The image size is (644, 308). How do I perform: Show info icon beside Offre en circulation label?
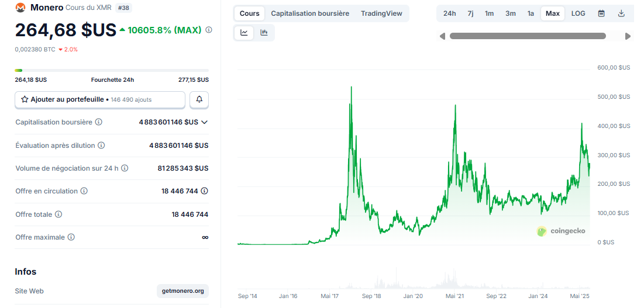[84, 191]
